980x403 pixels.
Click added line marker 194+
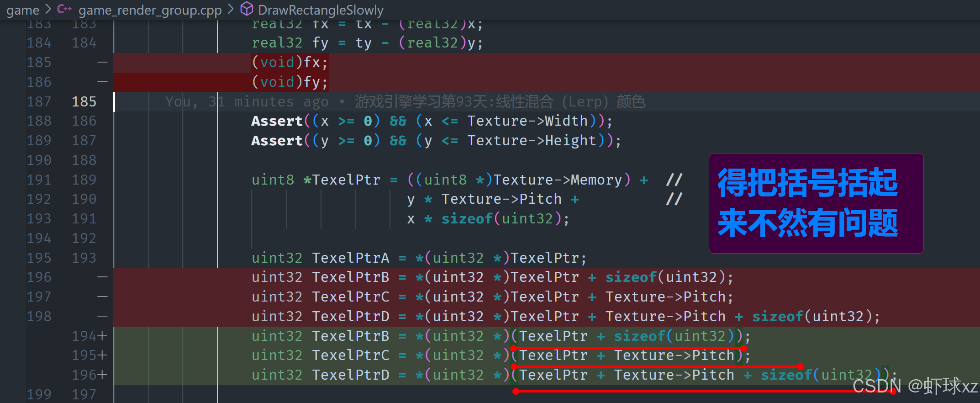[90, 337]
